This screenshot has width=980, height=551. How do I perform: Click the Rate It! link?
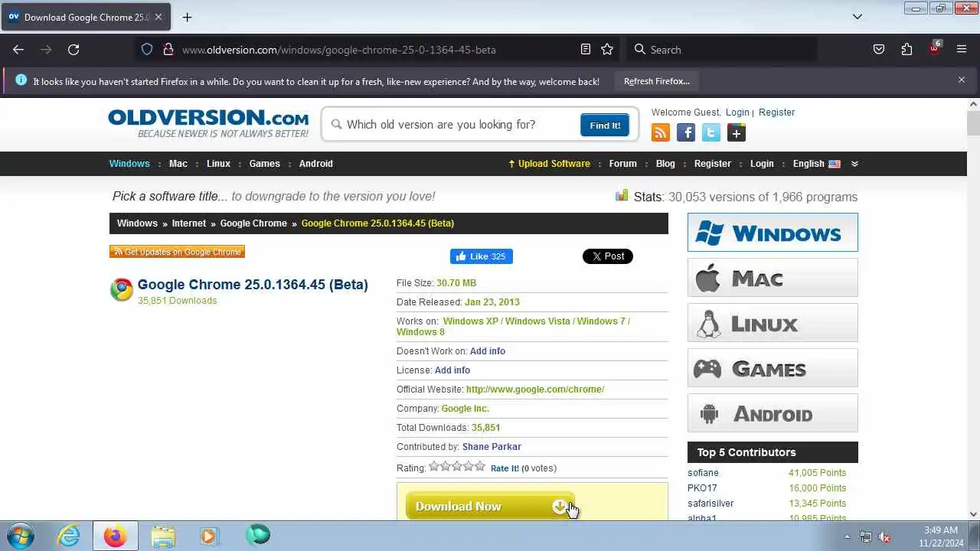click(505, 468)
